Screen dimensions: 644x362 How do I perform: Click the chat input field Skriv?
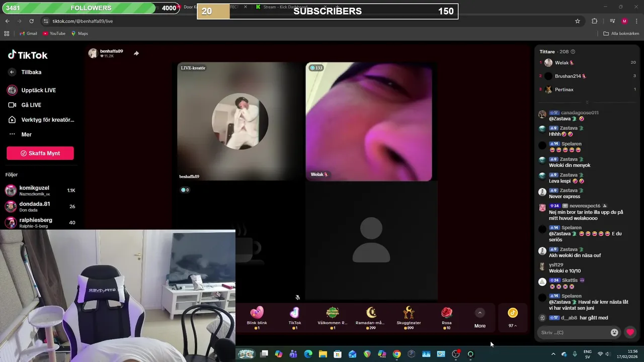573,332
